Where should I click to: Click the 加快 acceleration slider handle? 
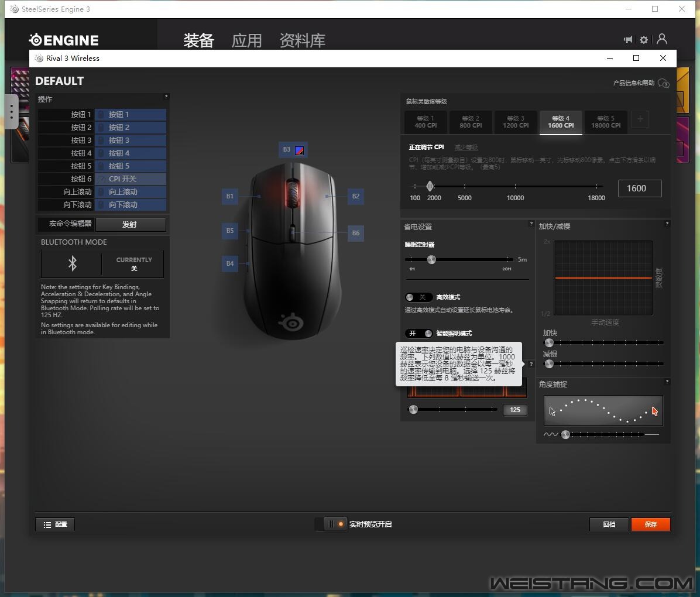pyautogui.click(x=549, y=342)
